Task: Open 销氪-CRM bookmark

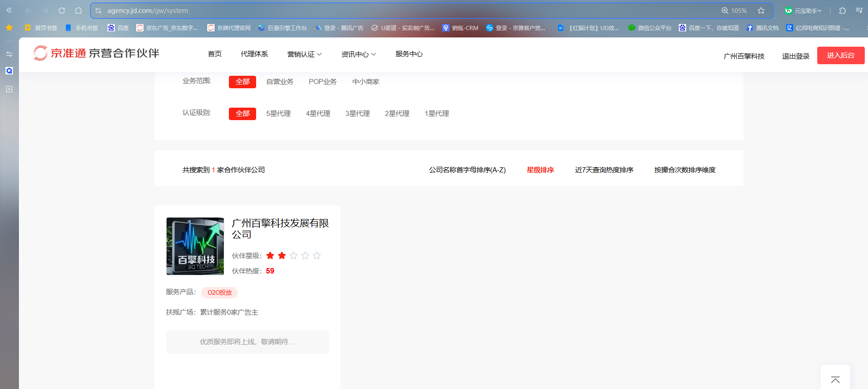Action: tap(460, 28)
